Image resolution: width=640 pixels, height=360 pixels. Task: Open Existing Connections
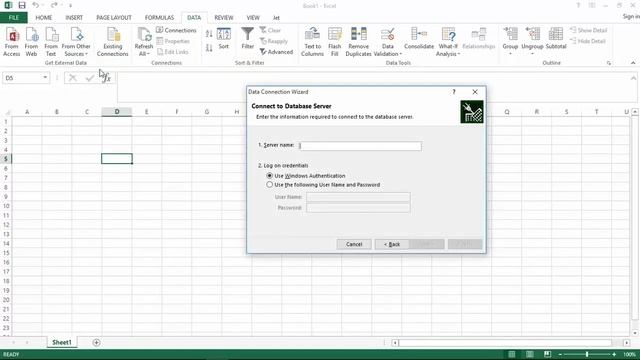point(113,42)
